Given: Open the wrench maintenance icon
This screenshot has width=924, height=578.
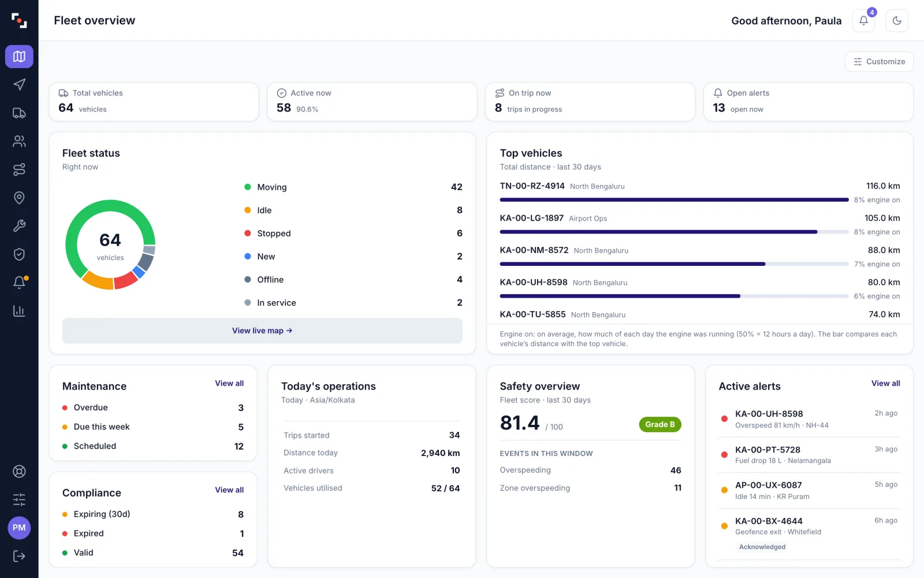Looking at the screenshot, I should click(19, 226).
